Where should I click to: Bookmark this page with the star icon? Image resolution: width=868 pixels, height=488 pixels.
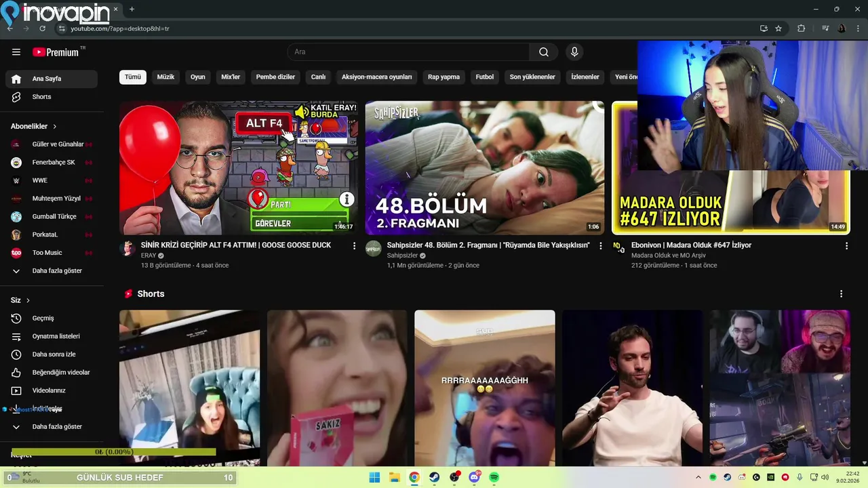pyautogui.click(x=778, y=28)
